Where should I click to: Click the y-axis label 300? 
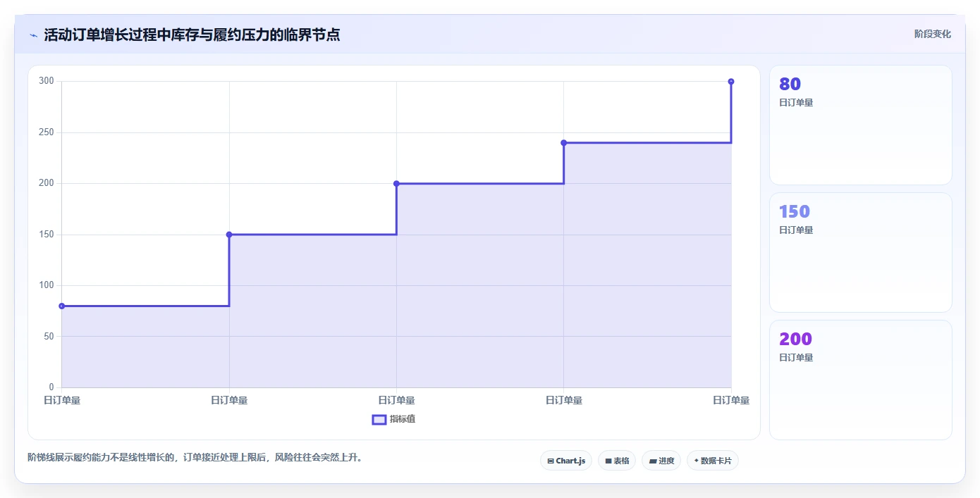point(47,81)
